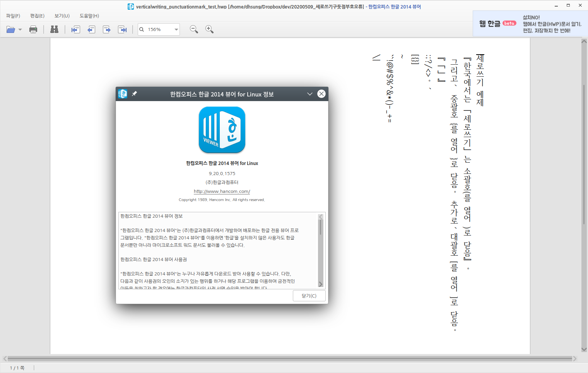The width and height of the screenshot is (588, 373).
Task: Click the large Viewer logo in the dialog
Action: coord(222,130)
